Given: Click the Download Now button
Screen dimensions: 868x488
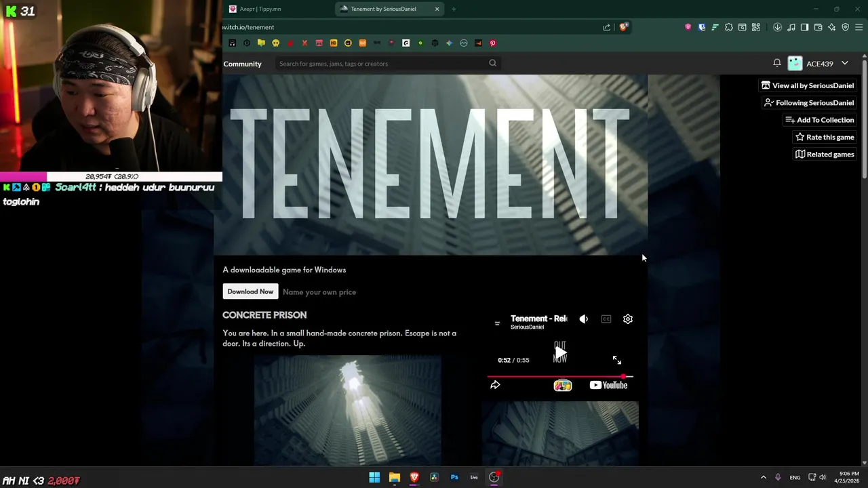Looking at the screenshot, I should [x=250, y=291].
